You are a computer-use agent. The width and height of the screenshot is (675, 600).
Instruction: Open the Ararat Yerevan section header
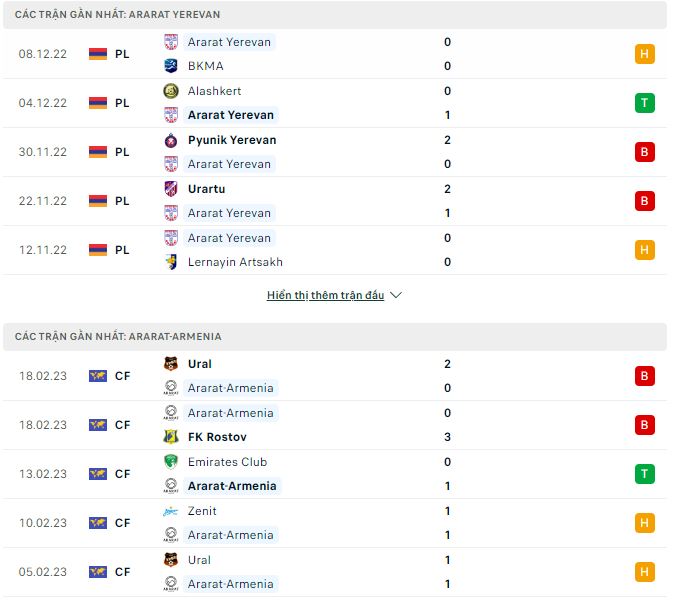coord(118,15)
